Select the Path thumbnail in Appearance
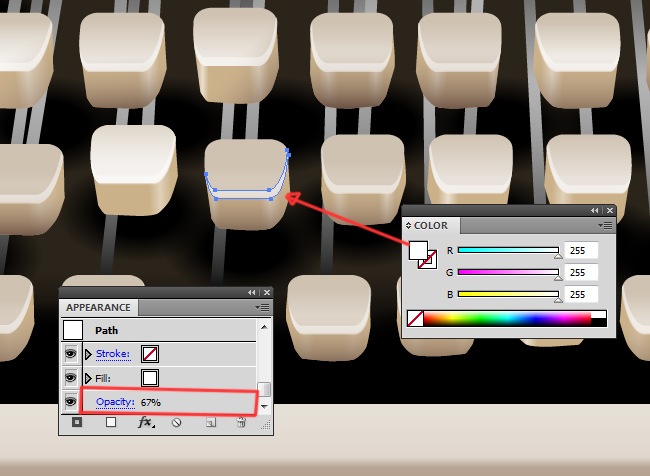Image resolution: width=650 pixels, height=476 pixels. [73, 330]
